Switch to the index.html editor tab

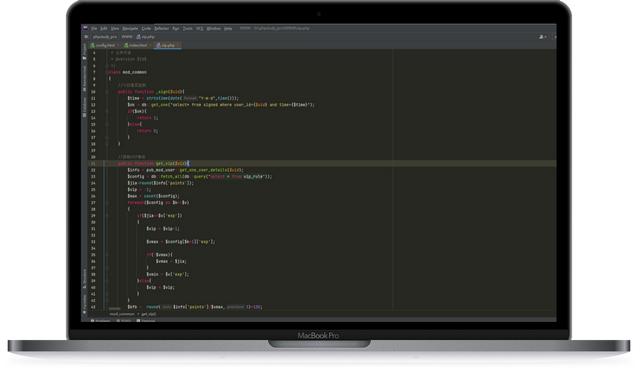coord(136,45)
